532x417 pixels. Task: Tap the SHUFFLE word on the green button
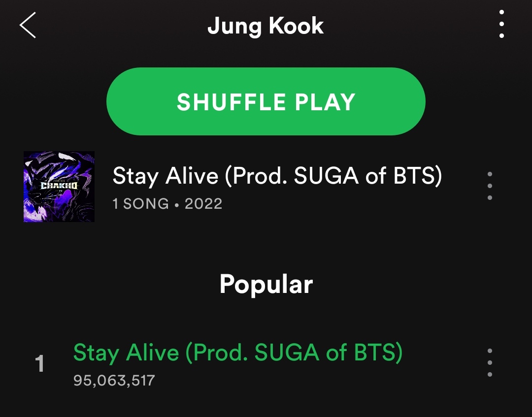point(232,102)
